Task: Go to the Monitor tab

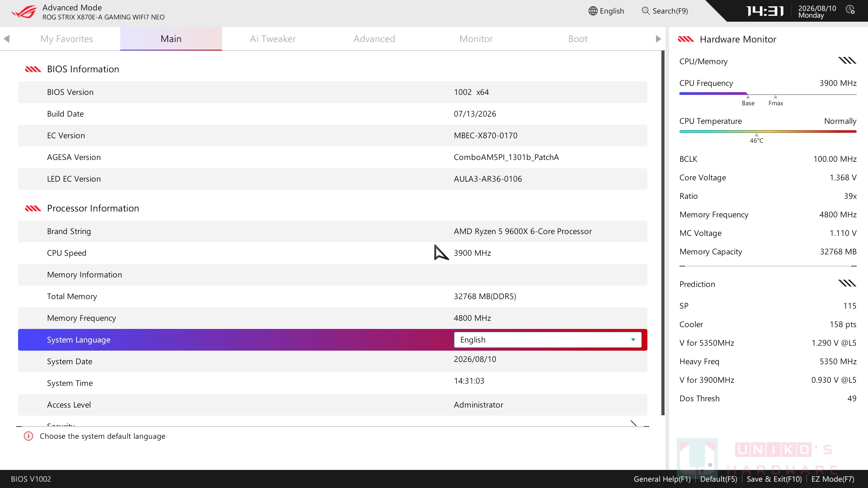Action: tap(476, 39)
